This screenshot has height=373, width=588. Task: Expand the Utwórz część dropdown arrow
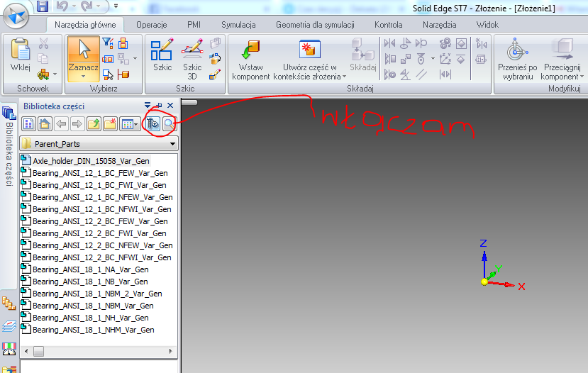pyautogui.click(x=344, y=77)
